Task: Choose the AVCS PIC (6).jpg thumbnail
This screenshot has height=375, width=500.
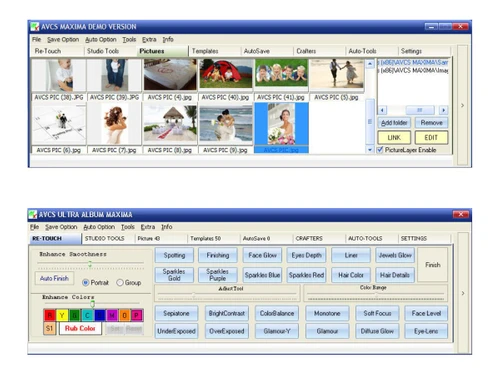Action: point(59,124)
